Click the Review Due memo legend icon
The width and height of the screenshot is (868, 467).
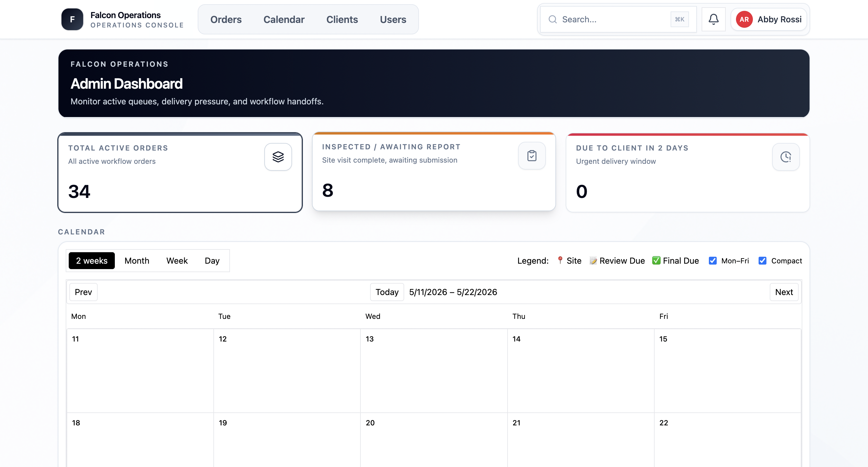click(593, 260)
